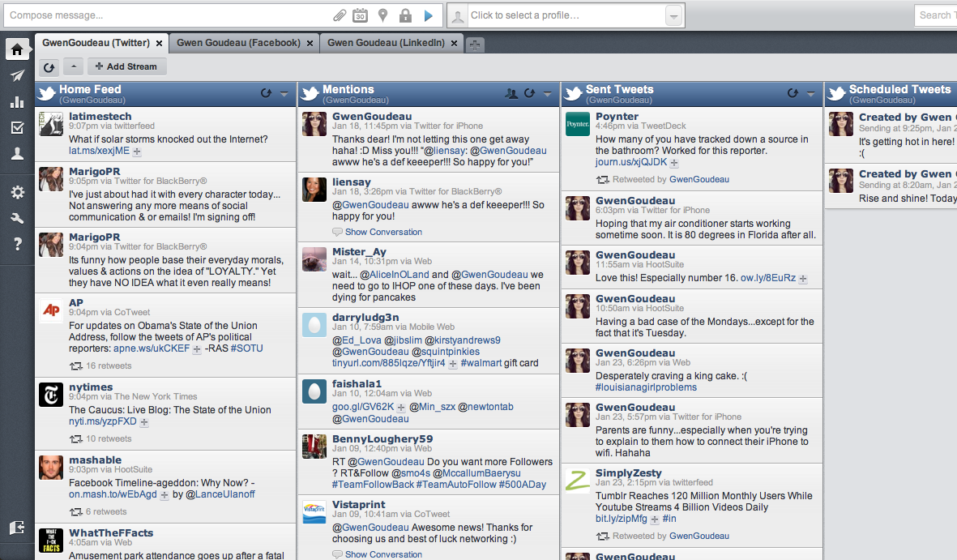Click the 16 retweets count on AP tweet
957x560 pixels.
click(x=109, y=365)
